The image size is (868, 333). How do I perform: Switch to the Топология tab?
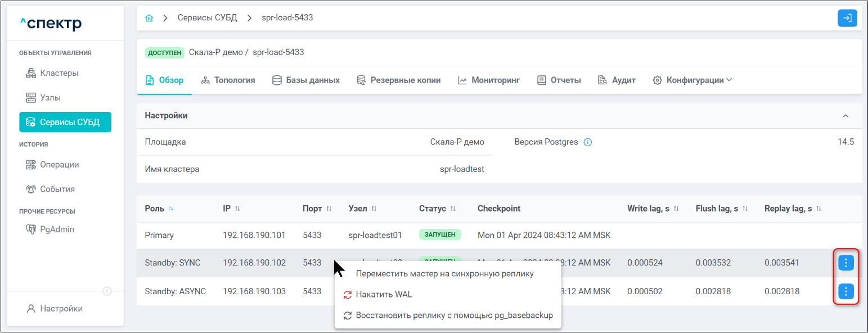click(228, 80)
